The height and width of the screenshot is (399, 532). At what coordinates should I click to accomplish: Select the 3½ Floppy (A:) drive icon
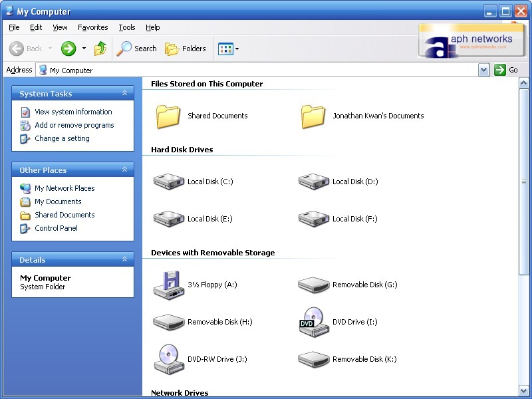(x=168, y=285)
